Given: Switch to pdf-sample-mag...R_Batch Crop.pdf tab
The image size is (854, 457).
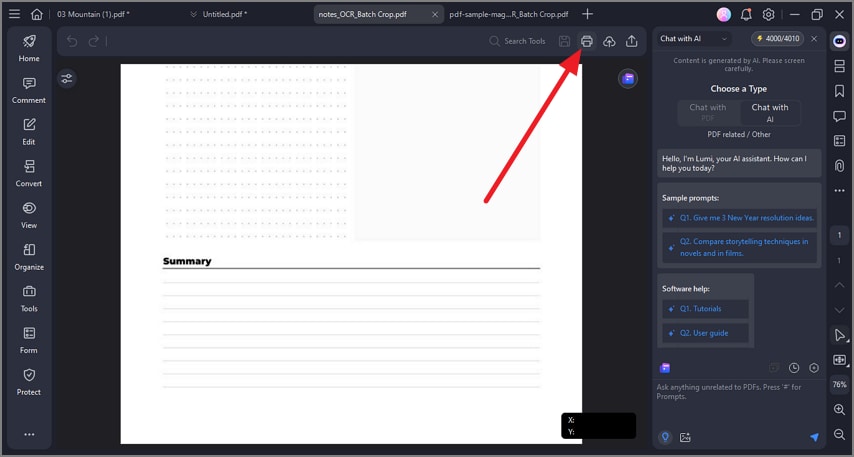Looking at the screenshot, I should [509, 14].
